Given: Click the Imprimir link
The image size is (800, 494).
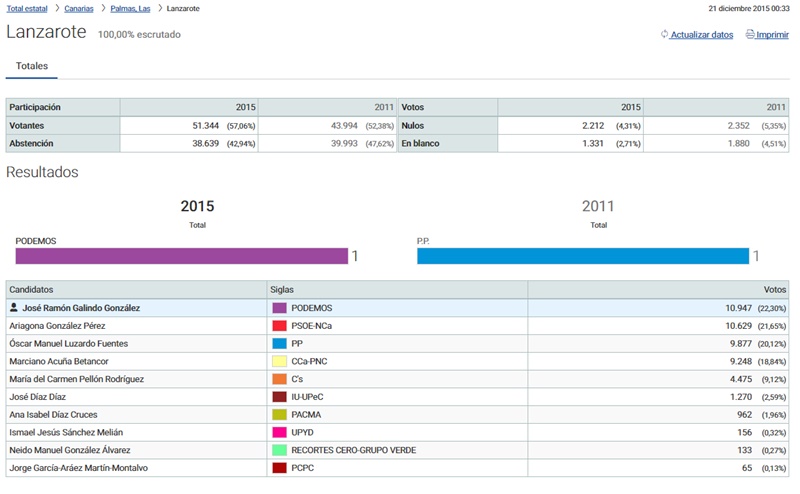Looking at the screenshot, I should tap(772, 35).
